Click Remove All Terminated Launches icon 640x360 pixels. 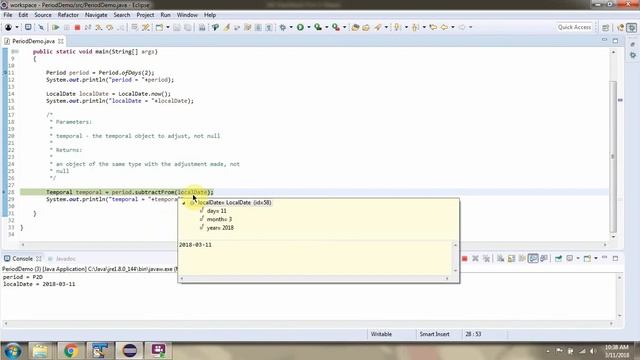486,258
